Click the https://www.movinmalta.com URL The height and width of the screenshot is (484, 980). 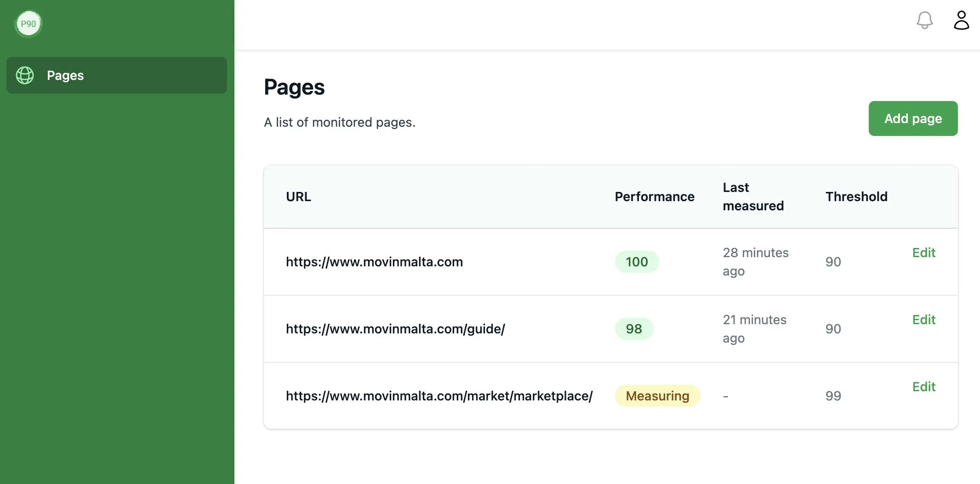[x=374, y=262]
